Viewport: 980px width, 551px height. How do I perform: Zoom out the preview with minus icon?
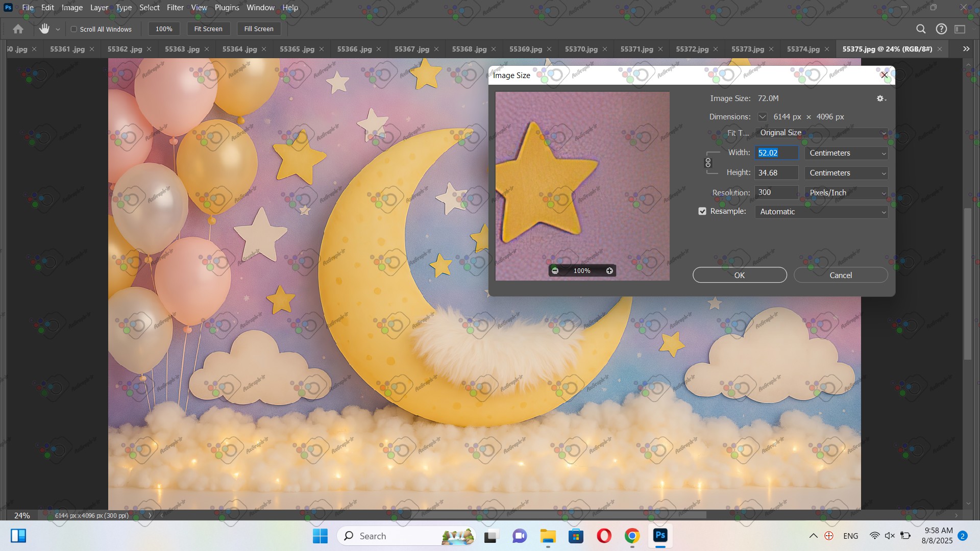[x=555, y=271]
